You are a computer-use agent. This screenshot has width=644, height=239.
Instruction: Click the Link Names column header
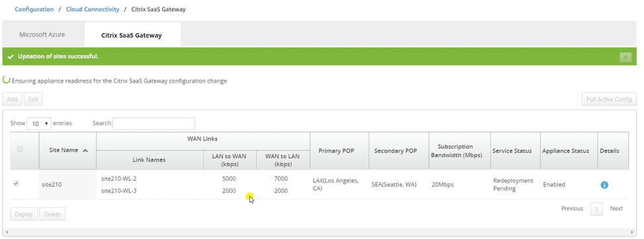click(x=149, y=160)
